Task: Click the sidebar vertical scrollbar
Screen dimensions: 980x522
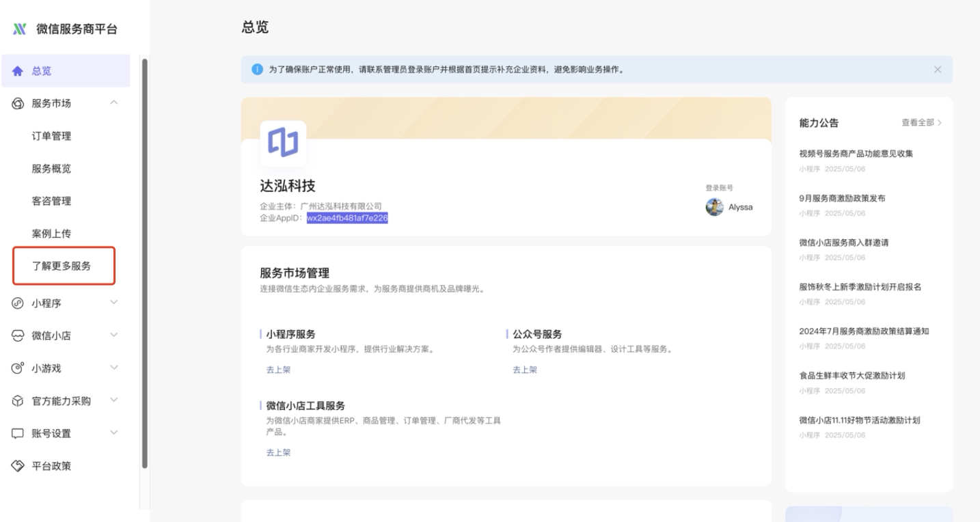Action: click(x=144, y=264)
